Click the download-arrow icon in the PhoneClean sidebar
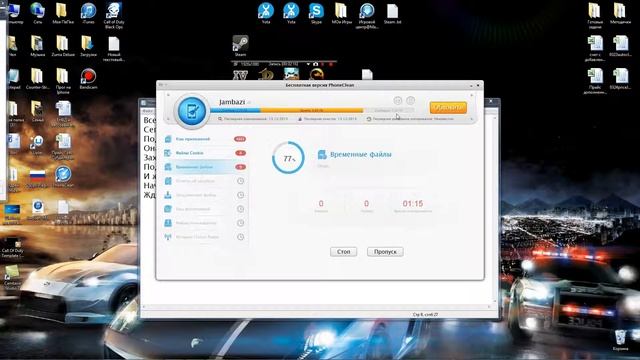 pyautogui.click(x=168, y=195)
